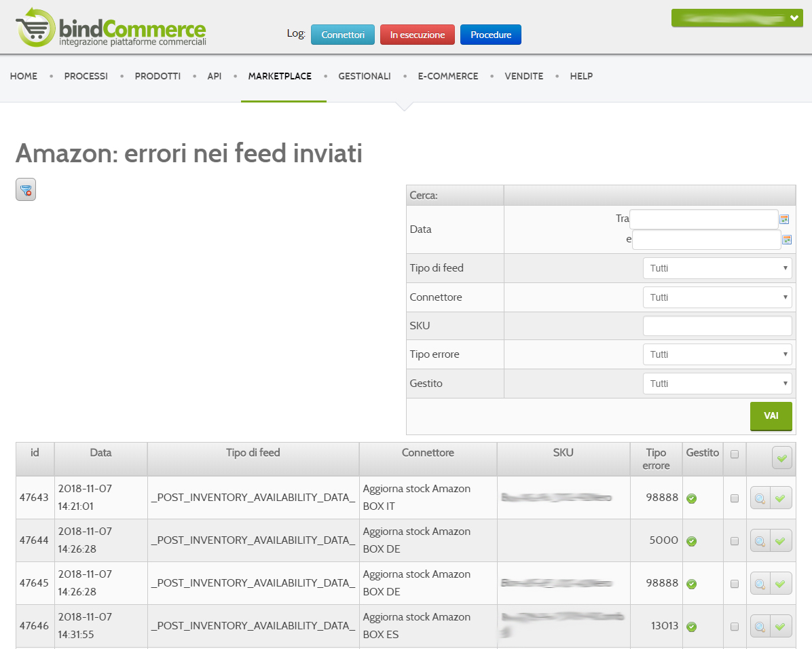
Task: Click the Connettori log button
Action: click(x=343, y=35)
